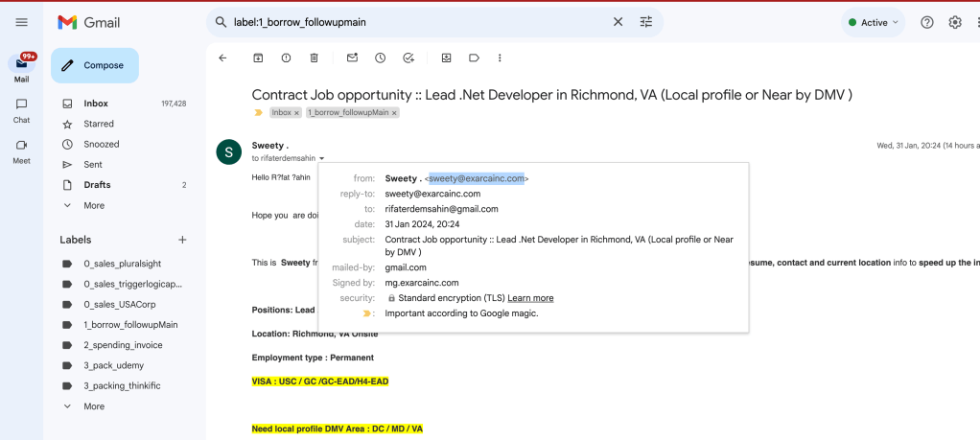980x440 pixels.
Task: Toggle the yellow importance marker under subject
Action: (x=258, y=112)
